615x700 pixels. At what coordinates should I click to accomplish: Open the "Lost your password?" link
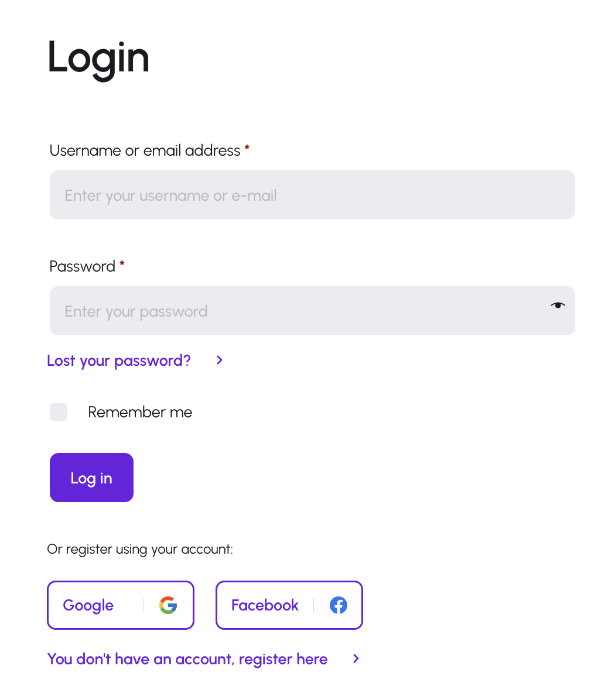click(119, 361)
